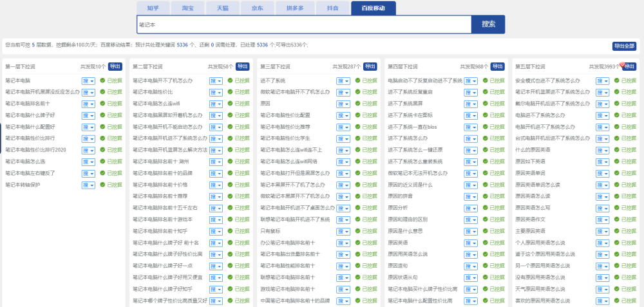Open 搜 dropdown for 笔记本转轴保护
The width and height of the screenshot is (644, 307).
tap(88, 185)
